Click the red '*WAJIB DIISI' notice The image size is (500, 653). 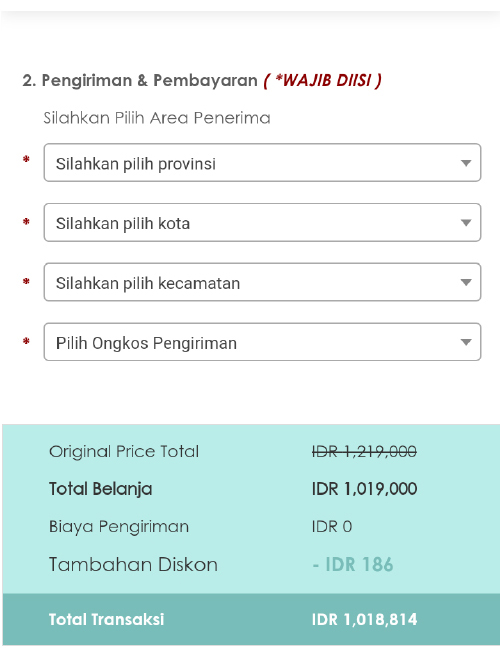[x=323, y=80]
